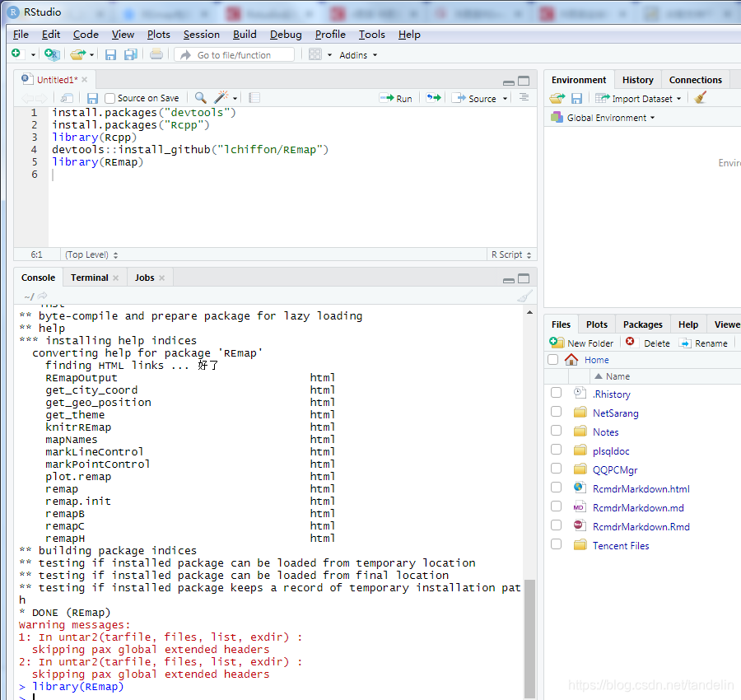Click the Save All icon in the main toolbar
This screenshot has height=700, width=741.
click(x=130, y=55)
